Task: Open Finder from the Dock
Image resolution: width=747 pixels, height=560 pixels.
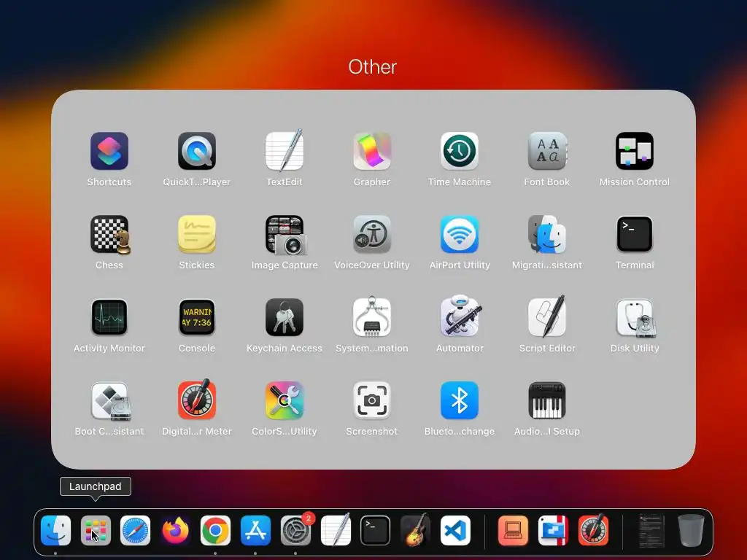Action: point(55,531)
